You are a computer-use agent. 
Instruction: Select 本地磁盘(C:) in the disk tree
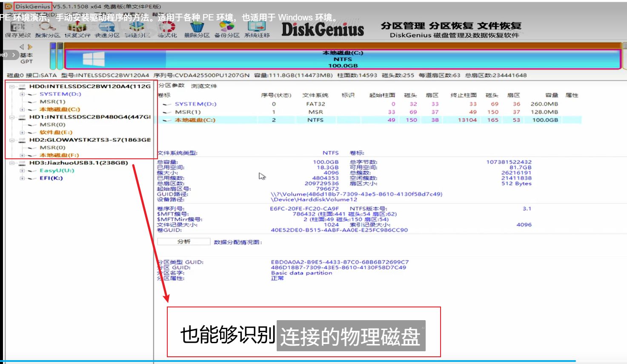(x=60, y=109)
